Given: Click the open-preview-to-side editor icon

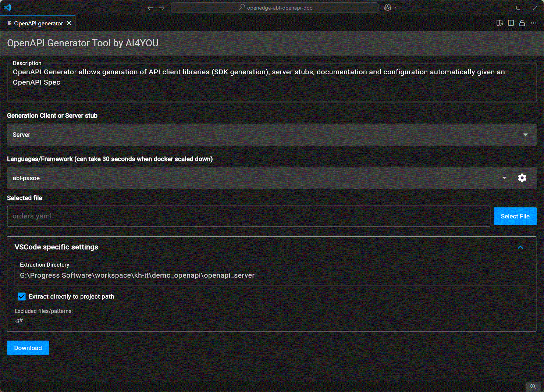Looking at the screenshot, I should tap(499, 23).
